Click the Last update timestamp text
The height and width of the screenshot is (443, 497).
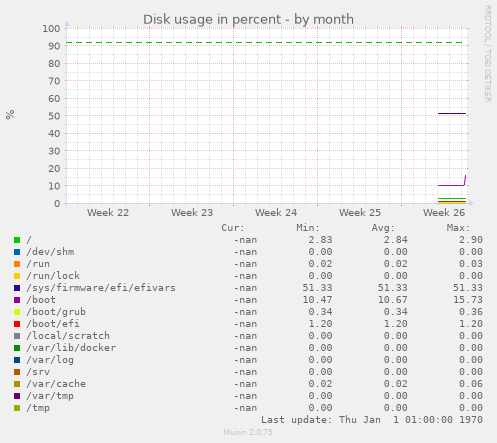tap(372, 420)
